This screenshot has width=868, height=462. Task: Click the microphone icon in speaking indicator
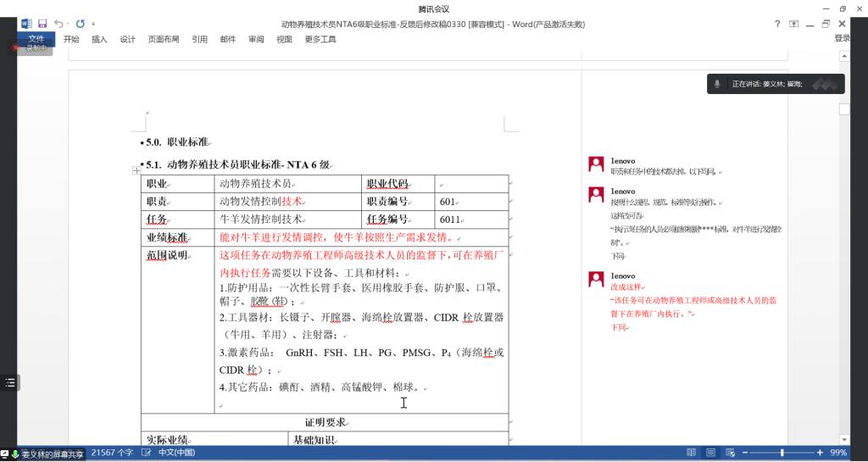(717, 84)
